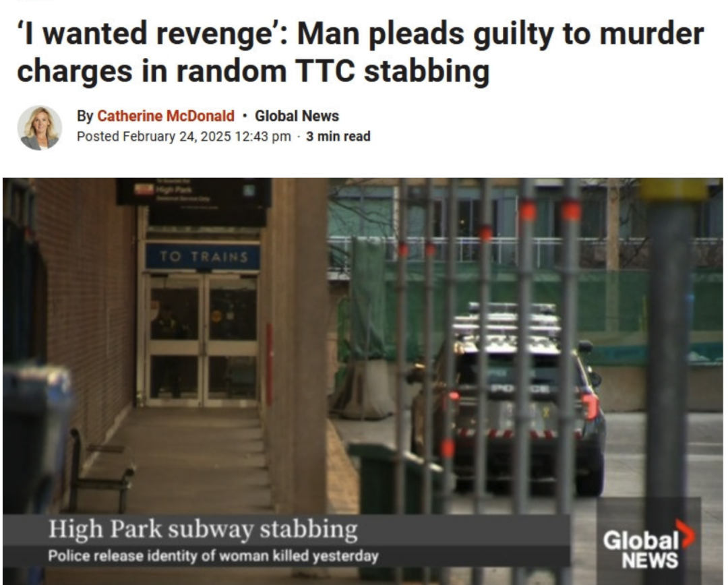Click the 3 min read label

[x=338, y=137]
